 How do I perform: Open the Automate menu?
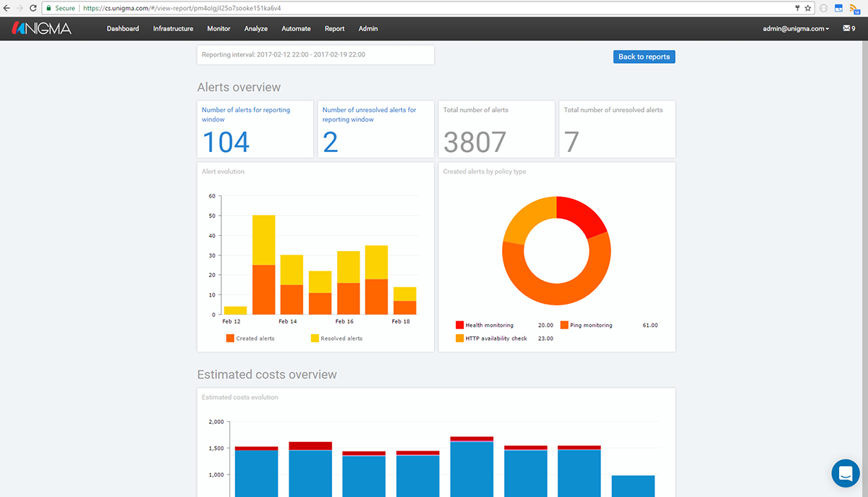point(296,29)
